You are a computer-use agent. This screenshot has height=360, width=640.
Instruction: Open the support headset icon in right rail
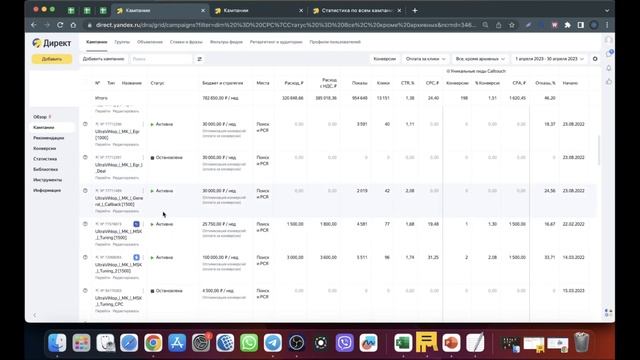[609, 40]
